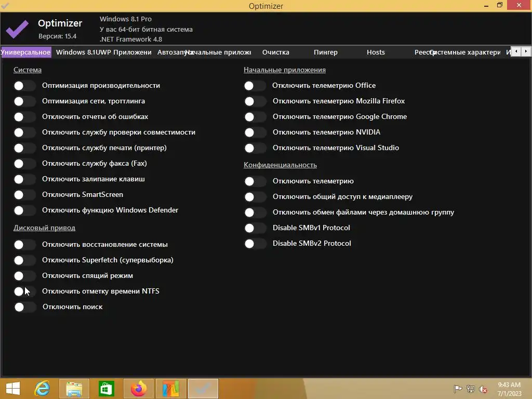532x399 pixels.
Task: Open the taskbar clock showing 9:43 AM
Action: click(509, 389)
